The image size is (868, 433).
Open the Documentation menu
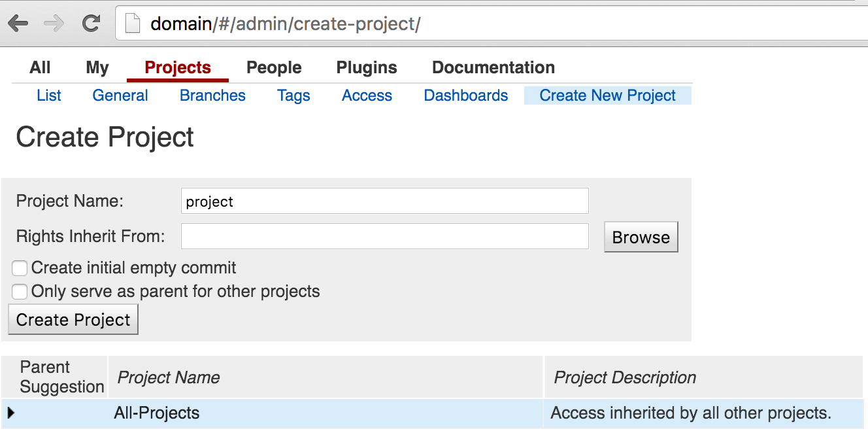coord(493,67)
